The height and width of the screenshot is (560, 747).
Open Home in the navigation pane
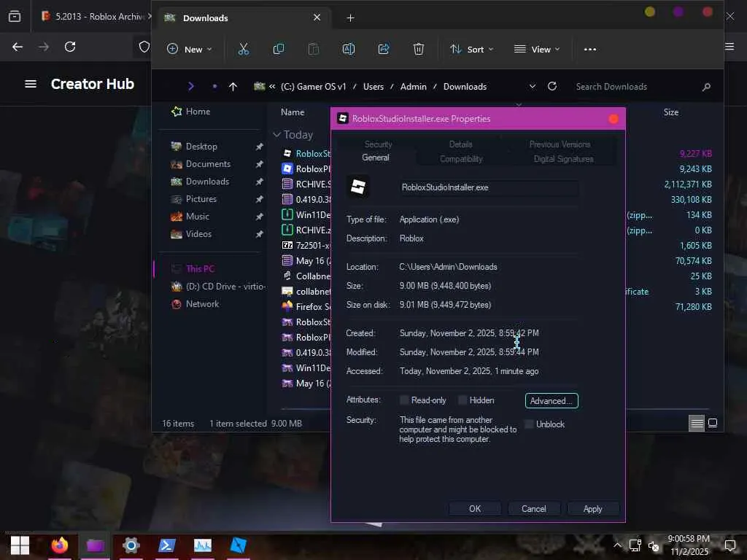198,112
